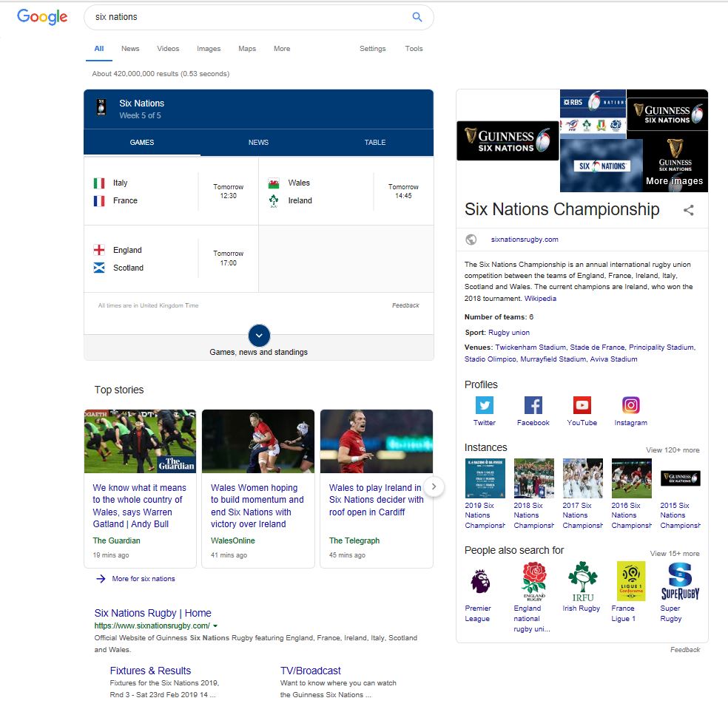Select the TABLE tab in Six Nations card
728x712 pixels.
point(375,143)
